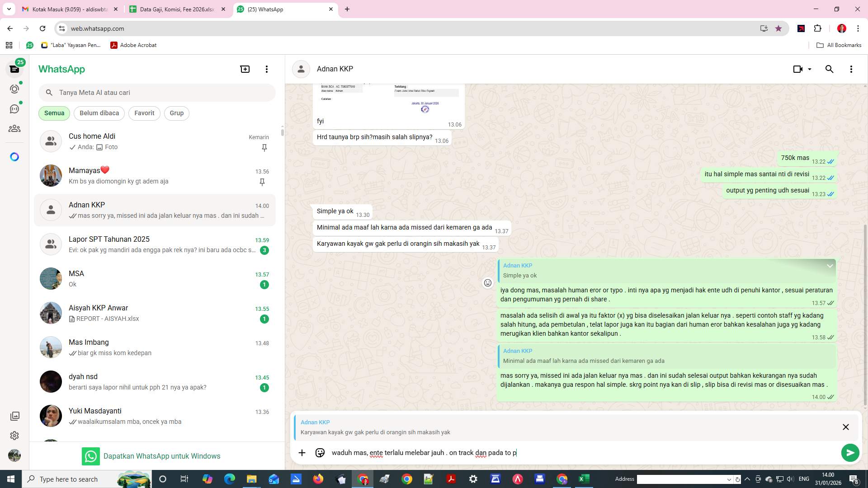Open the Status updates panel
The image size is (868, 488).
15,89
